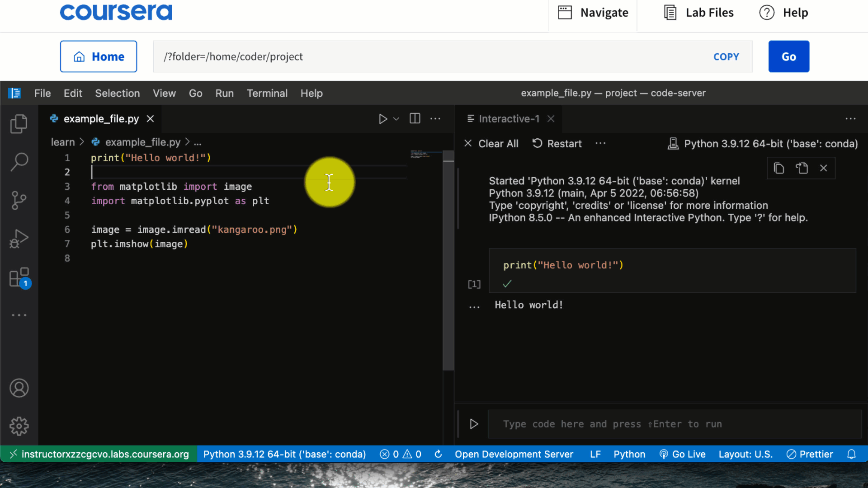This screenshot has width=868, height=488.
Task: Click the breadcrumb ellipsis symbol item
Action: click(198, 142)
